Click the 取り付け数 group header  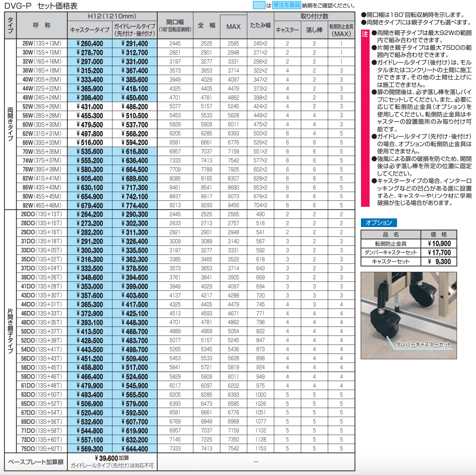pyautogui.click(x=314, y=16)
